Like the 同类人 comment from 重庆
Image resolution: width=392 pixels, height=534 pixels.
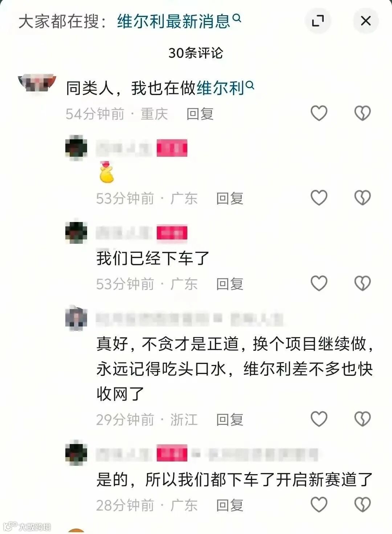click(319, 113)
